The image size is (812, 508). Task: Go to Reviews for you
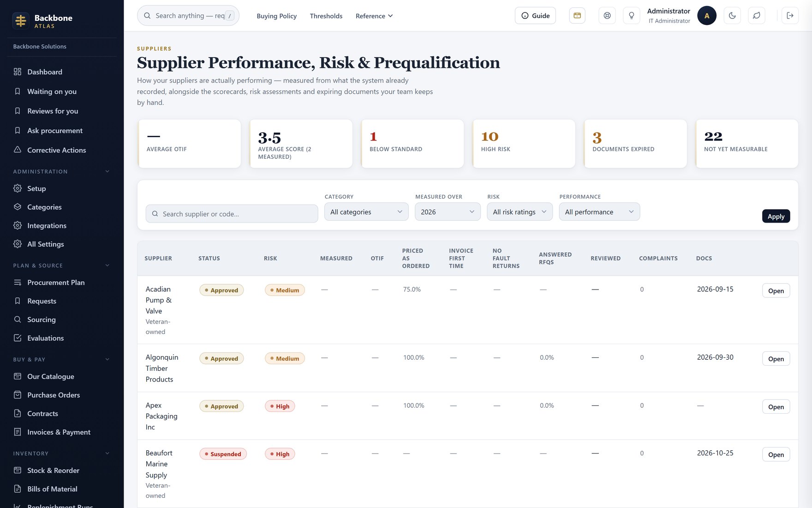tap(62, 111)
